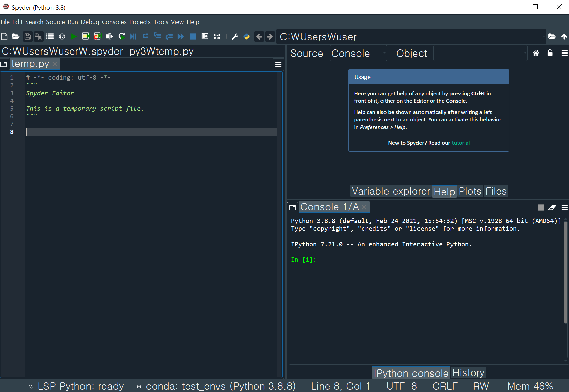Viewport: 569px width, 392px height.
Task: Open the View menu
Action: (x=177, y=22)
